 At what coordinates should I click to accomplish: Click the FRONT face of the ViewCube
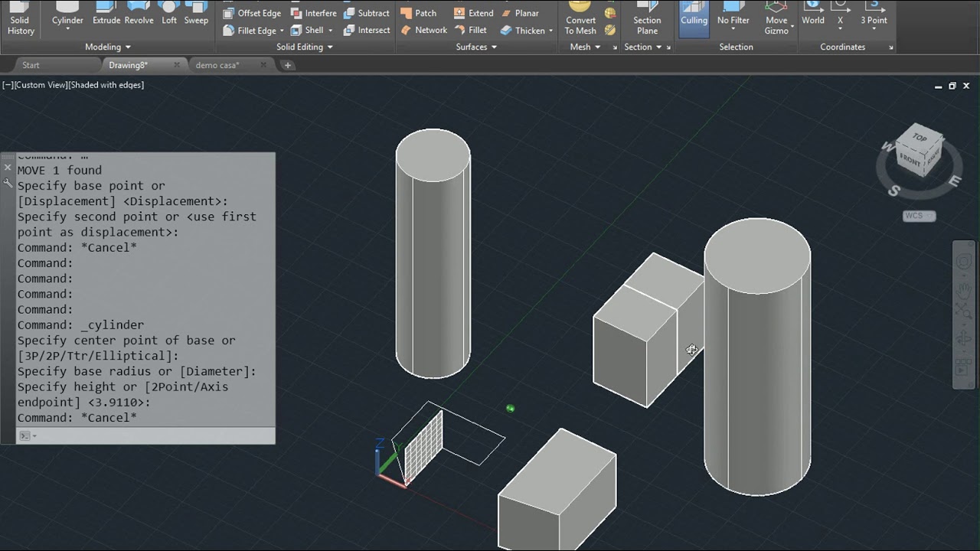910,160
